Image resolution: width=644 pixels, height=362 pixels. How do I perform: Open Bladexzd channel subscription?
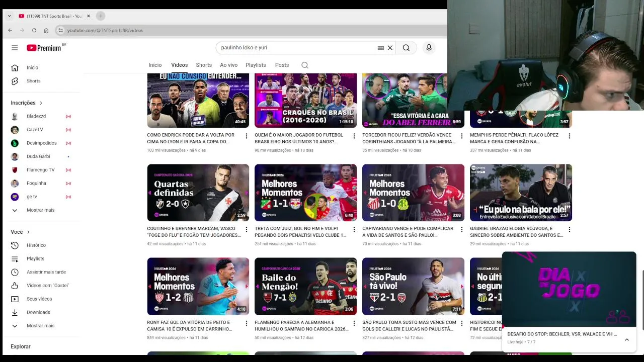(36, 116)
